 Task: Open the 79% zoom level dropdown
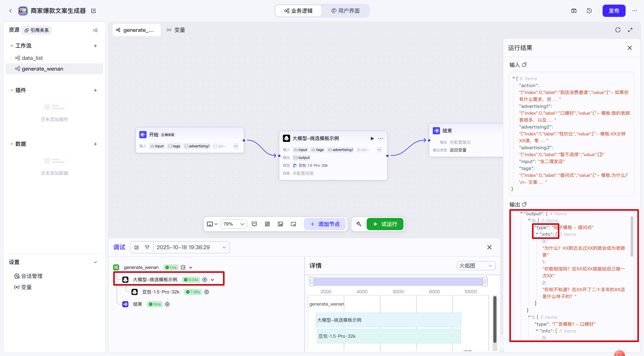234,224
